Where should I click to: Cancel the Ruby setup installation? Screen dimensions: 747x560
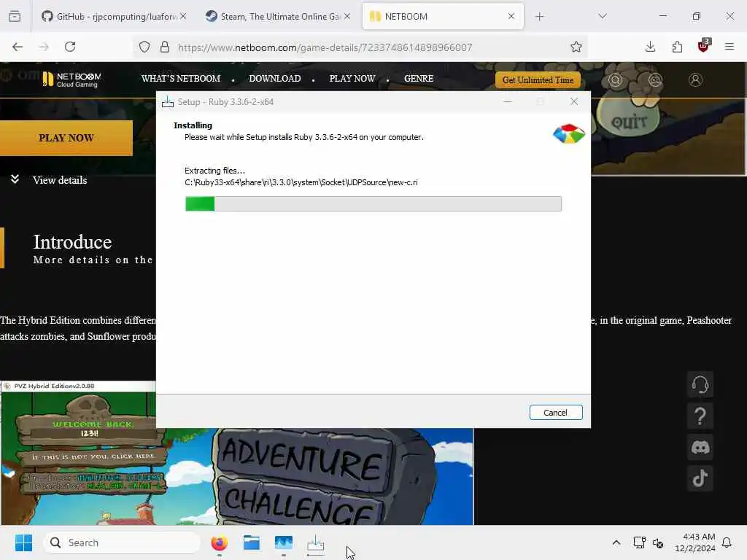[555, 413]
